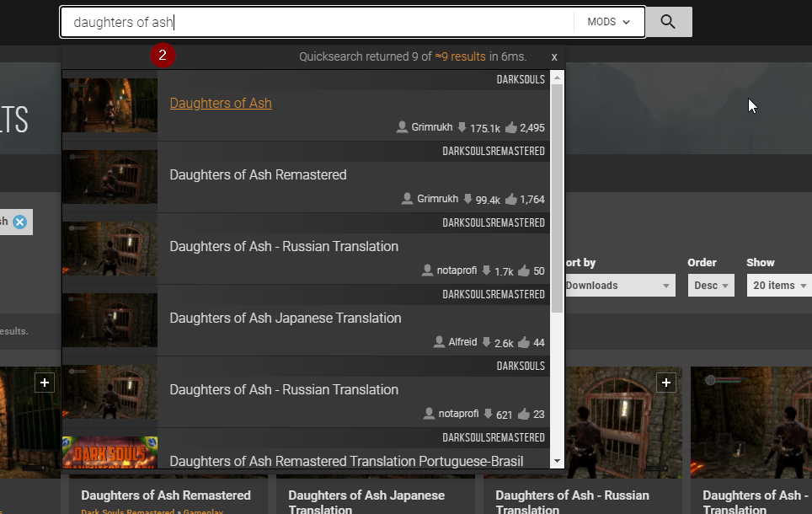Click the thumbs-up icon beside 44
The width and height of the screenshot is (812, 514).
(524, 342)
